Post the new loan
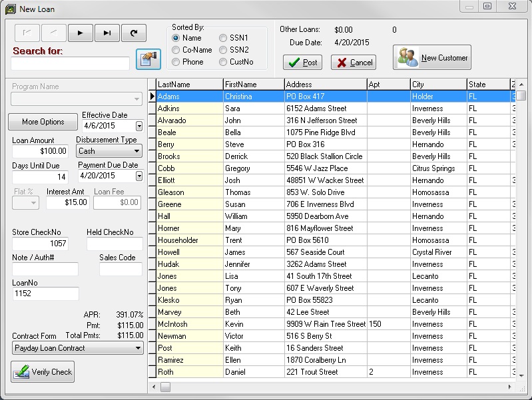The image size is (532, 400). (303, 63)
